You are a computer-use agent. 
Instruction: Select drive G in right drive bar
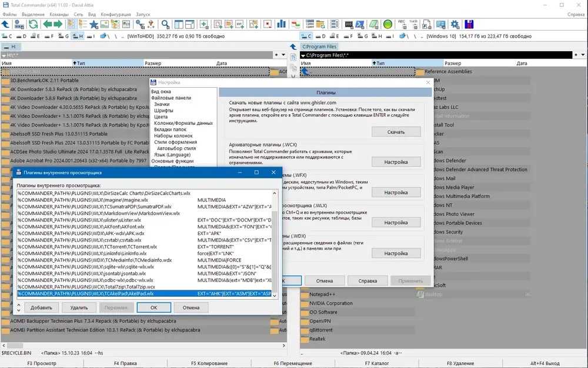coord(363,37)
